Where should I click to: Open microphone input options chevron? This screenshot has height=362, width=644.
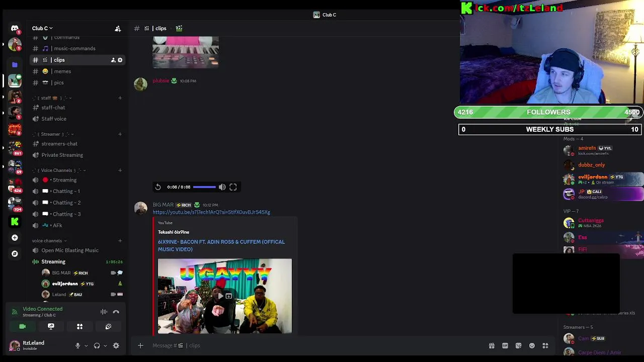[86, 345]
